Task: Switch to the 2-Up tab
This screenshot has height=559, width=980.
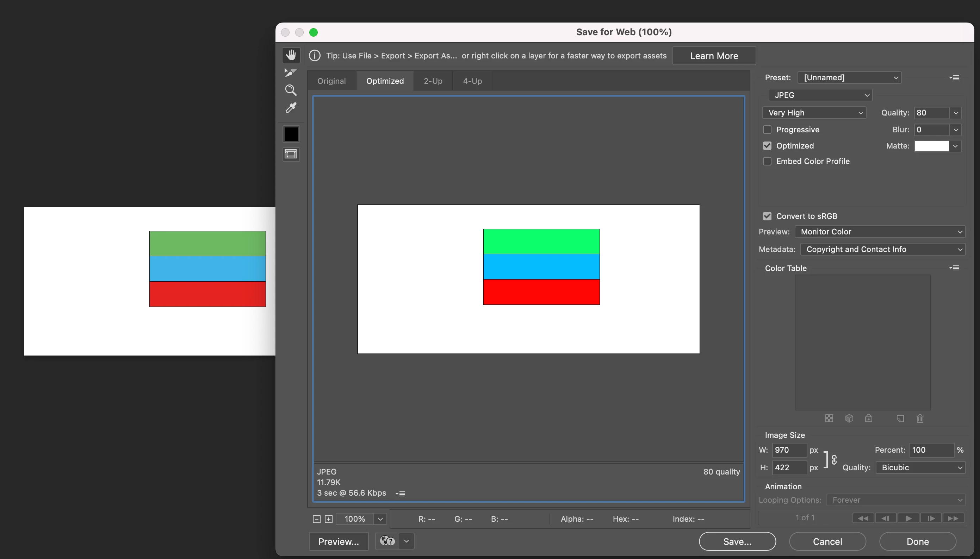Action: (433, 81)
